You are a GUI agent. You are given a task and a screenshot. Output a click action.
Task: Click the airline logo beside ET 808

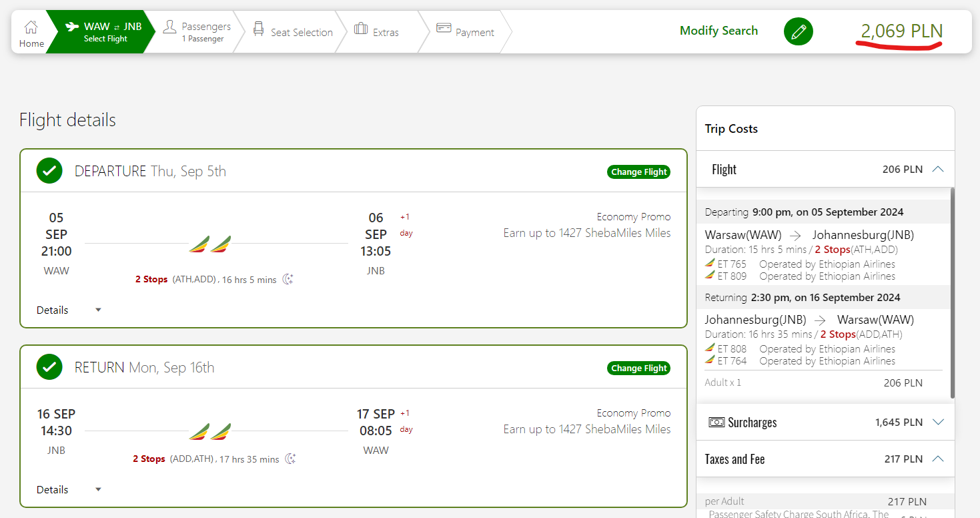pos(710,348)
